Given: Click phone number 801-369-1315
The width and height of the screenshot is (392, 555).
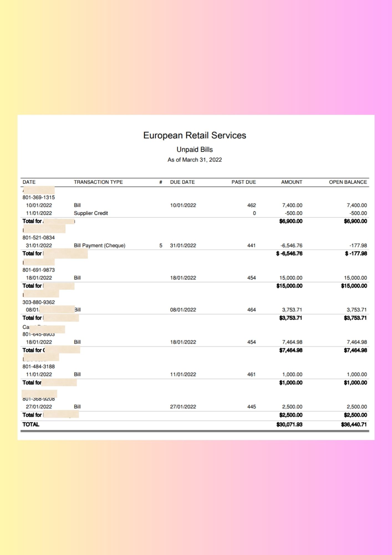Looking at the screenshot, I should click(x=39, y=197).
